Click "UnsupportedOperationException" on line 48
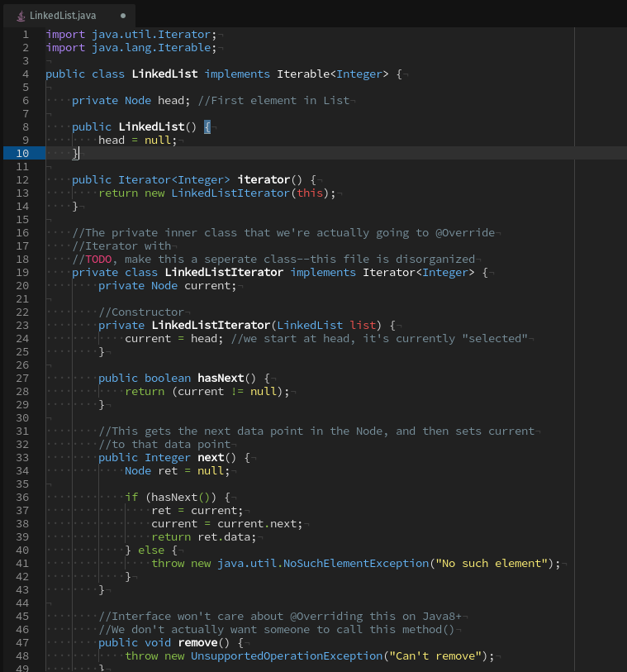 (287, 656)
